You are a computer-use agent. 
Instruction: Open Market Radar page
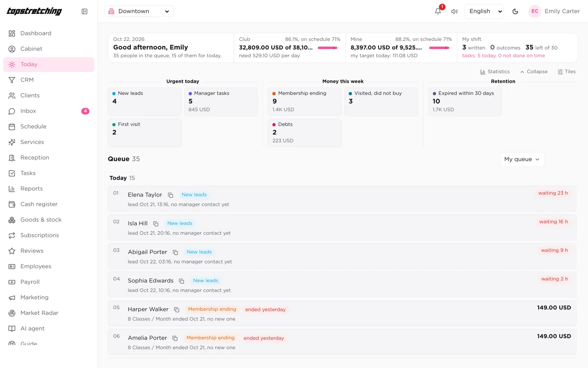tap(49, 313)
